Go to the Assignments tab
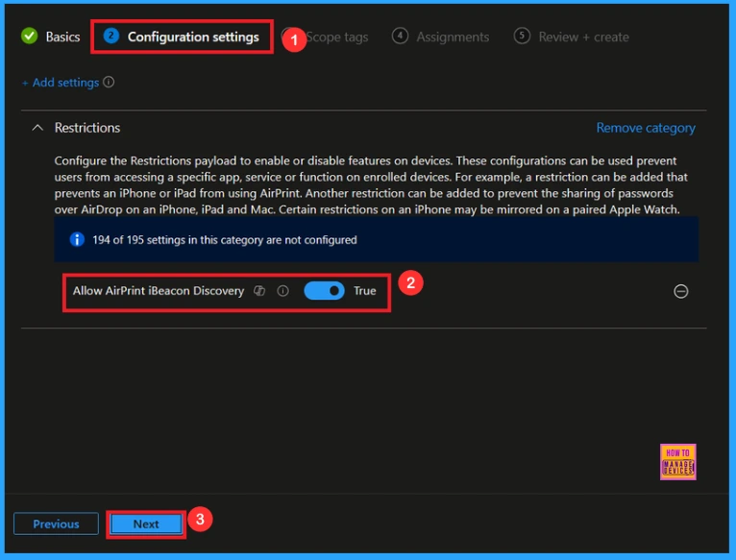Viewport: 736px width, 560px height. pyautogui.click(x=452, y=37)
